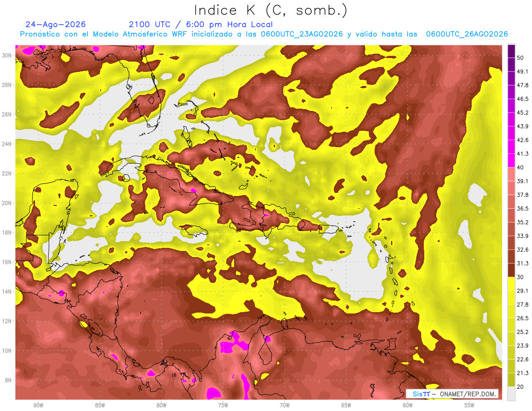
Task: Click the '80W' longitude label
Action: point(161,406)
